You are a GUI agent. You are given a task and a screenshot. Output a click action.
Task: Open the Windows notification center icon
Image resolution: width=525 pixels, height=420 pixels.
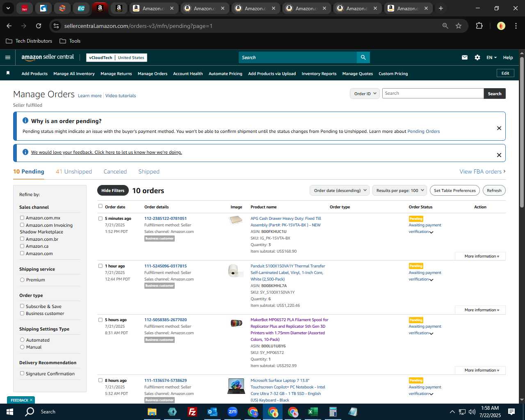click(x=511, y=412)
